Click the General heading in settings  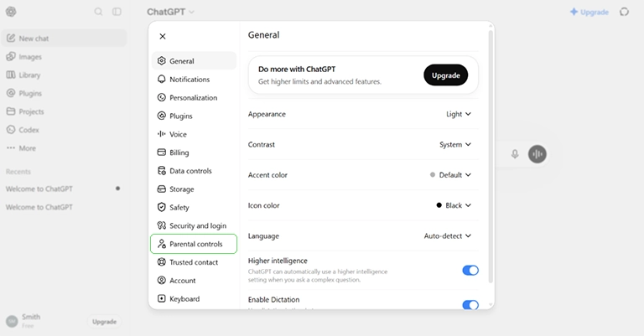pyautogui.click(x=263, y=35)
